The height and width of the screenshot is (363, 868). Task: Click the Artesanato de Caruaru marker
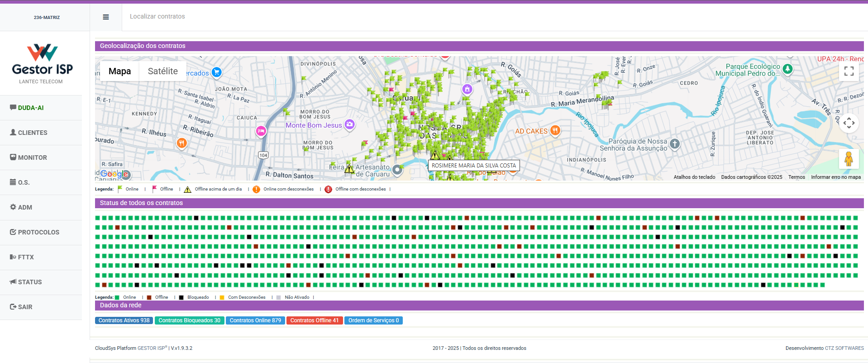pyautogui.click(x=397, y=170)
